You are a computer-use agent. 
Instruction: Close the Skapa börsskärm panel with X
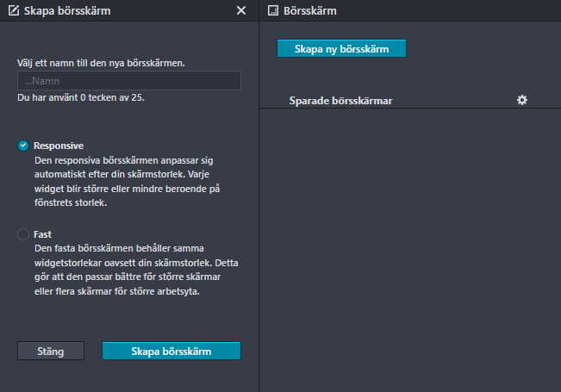[241, 10]
